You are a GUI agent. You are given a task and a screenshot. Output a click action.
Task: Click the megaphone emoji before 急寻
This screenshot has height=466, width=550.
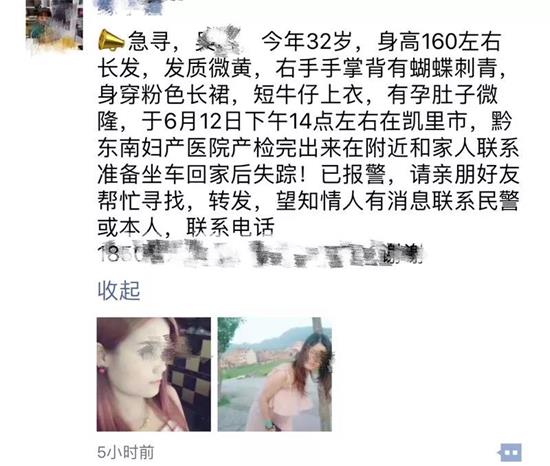coord(111,41)
